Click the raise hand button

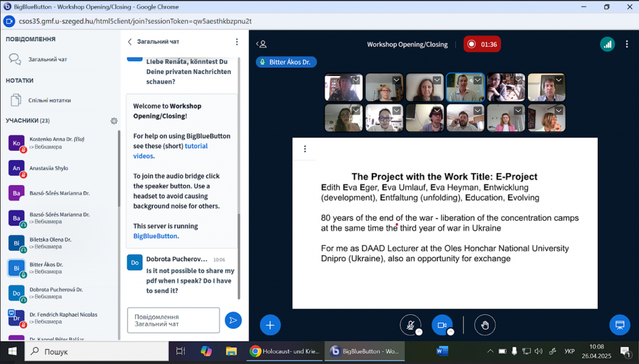[484, 325]
